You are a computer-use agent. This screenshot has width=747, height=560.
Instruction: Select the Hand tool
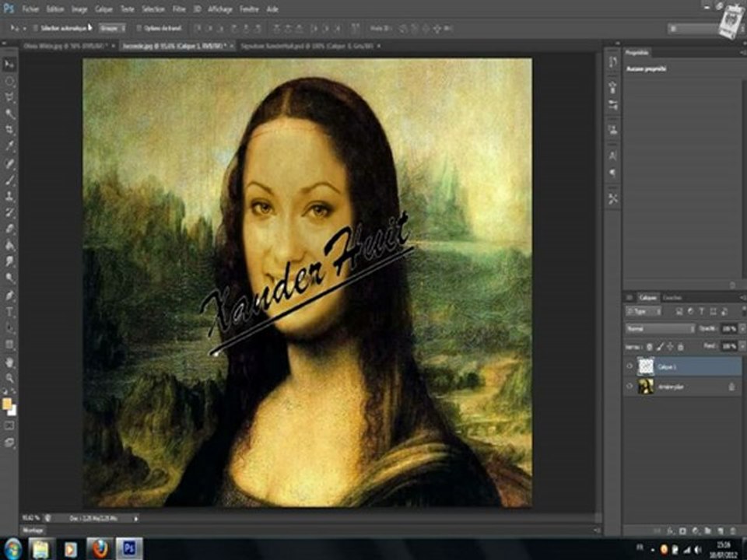9,363
